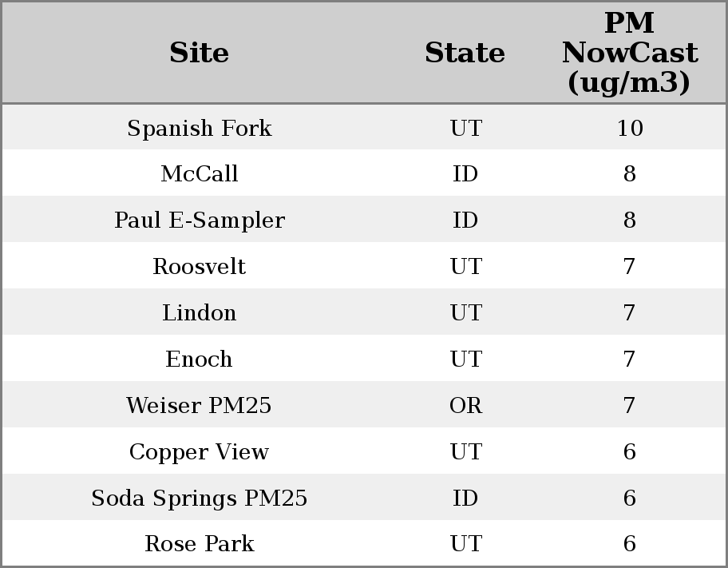The image size is (728, 568).
Task: Click the State column header
Action: [x=465, y=53]
